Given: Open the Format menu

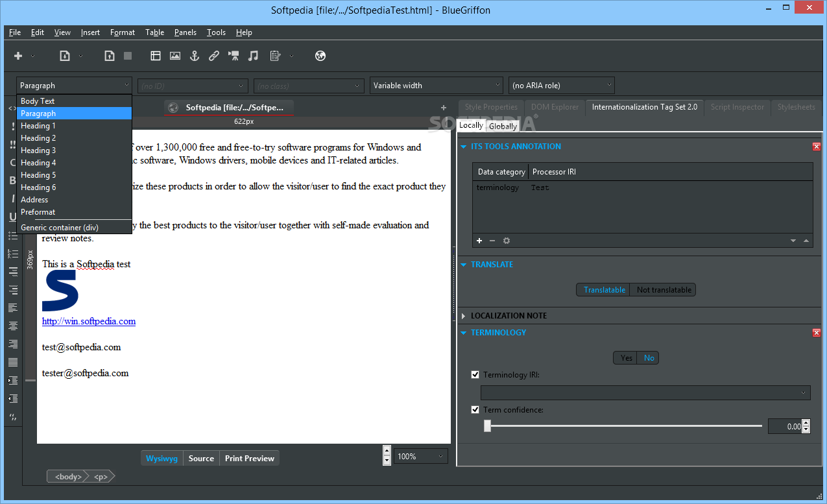Looking at the screenshot, I should tap(123, 32).
